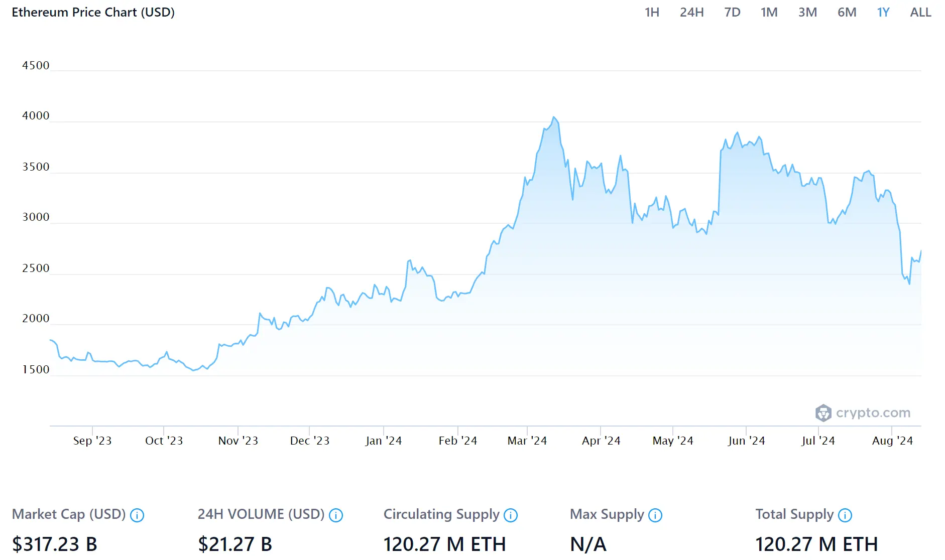Click the Jul '24 x-axis label
This screenshot has height=560, width=945.
pos(818,441)
